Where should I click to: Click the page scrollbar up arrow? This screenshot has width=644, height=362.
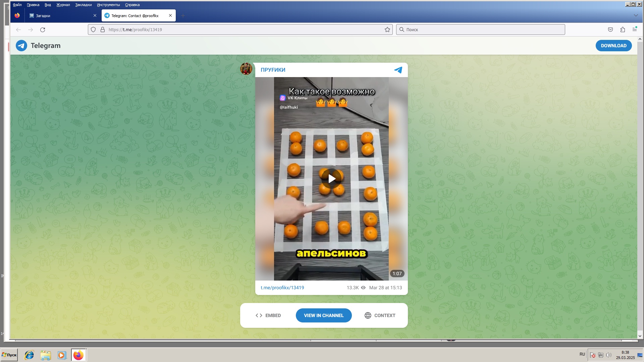tap(640, 39)
